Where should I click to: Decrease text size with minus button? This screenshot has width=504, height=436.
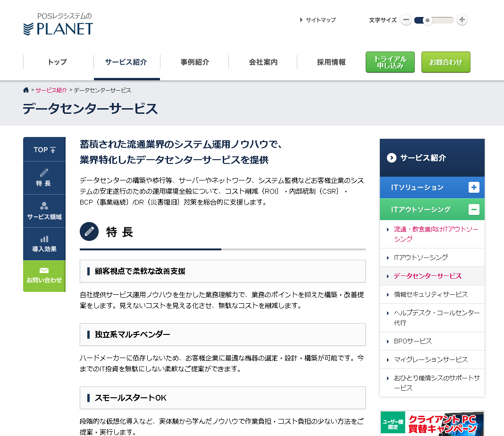(x=406, y=20)
